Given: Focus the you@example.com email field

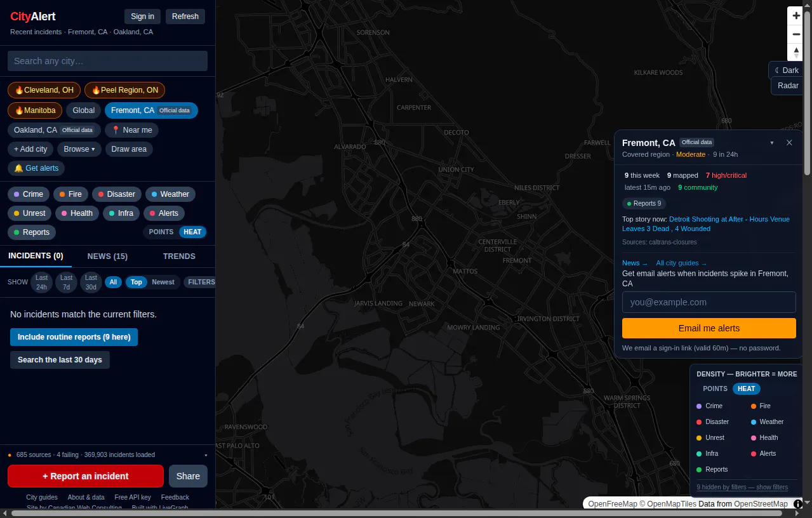Looking at the screenshot, I should tap(709, 302).
